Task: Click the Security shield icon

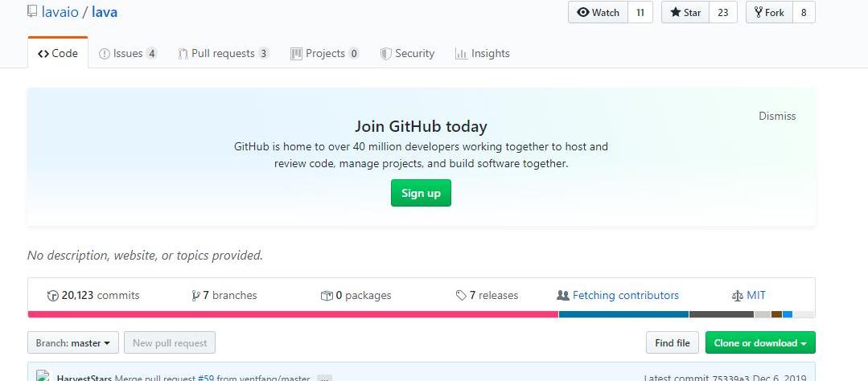Action: click(386, 54)
